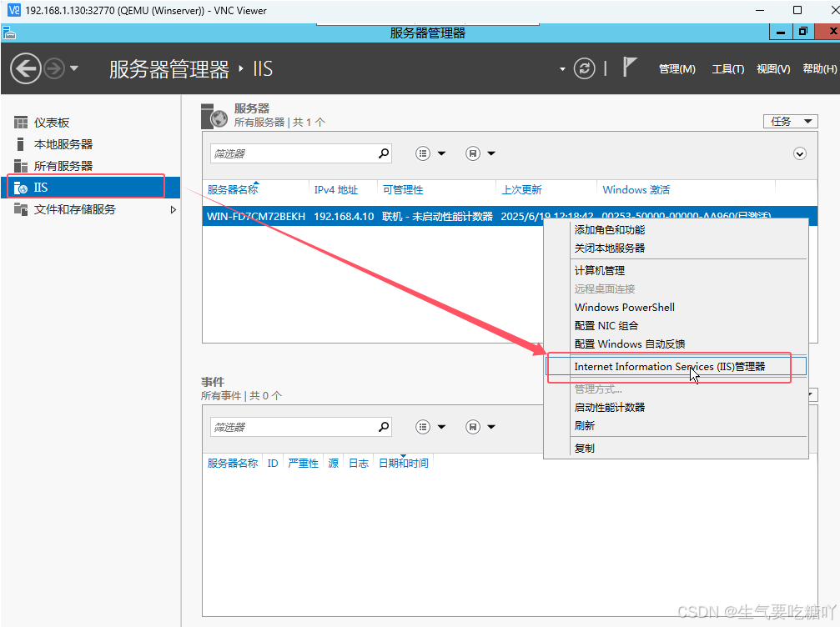Select 所有服务器 in the sidebar
This screenshot has width=840, height=627.
(63, 166)
